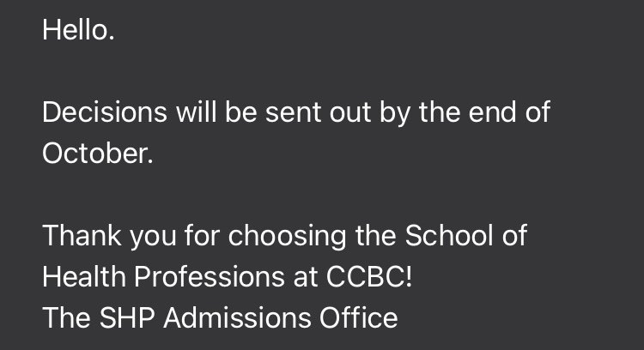Click the word for
Image resolution: width=644 pixels, height=350 pixels.
coord(202,236)
